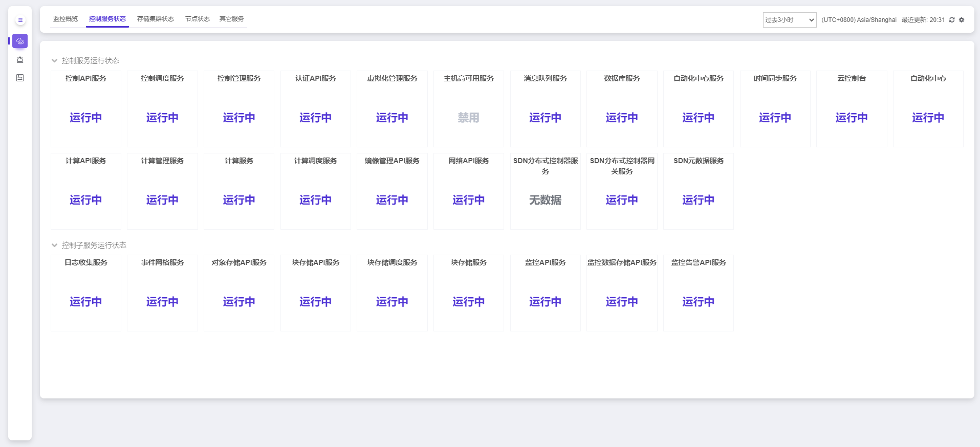The height and width of the screenshot is (447, 980).
Task: Open the gear settings icon
Action: [962, 20]
